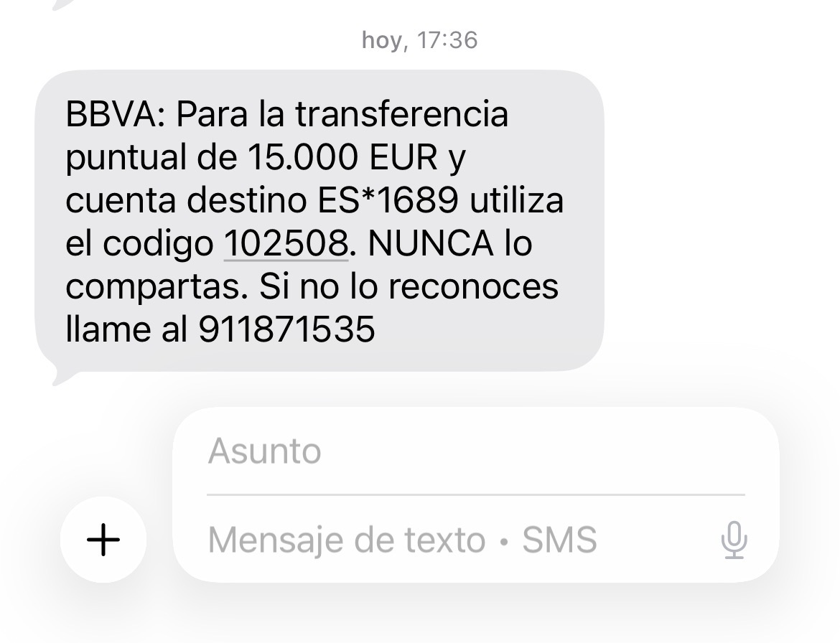Image resolution: width=840 pixels, height=643 pixels.
Task: Tap the underlined code 102508
Action: 286,243
